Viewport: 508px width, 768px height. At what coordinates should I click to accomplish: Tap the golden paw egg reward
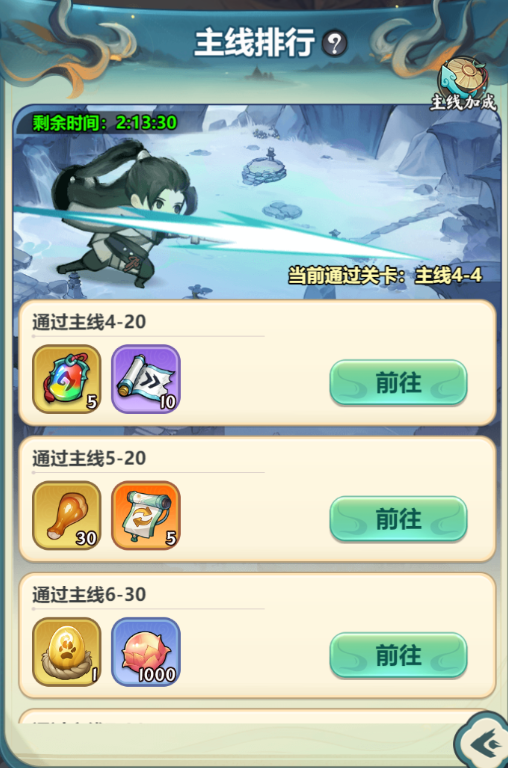pyautogui.click(x=67, y=651)
